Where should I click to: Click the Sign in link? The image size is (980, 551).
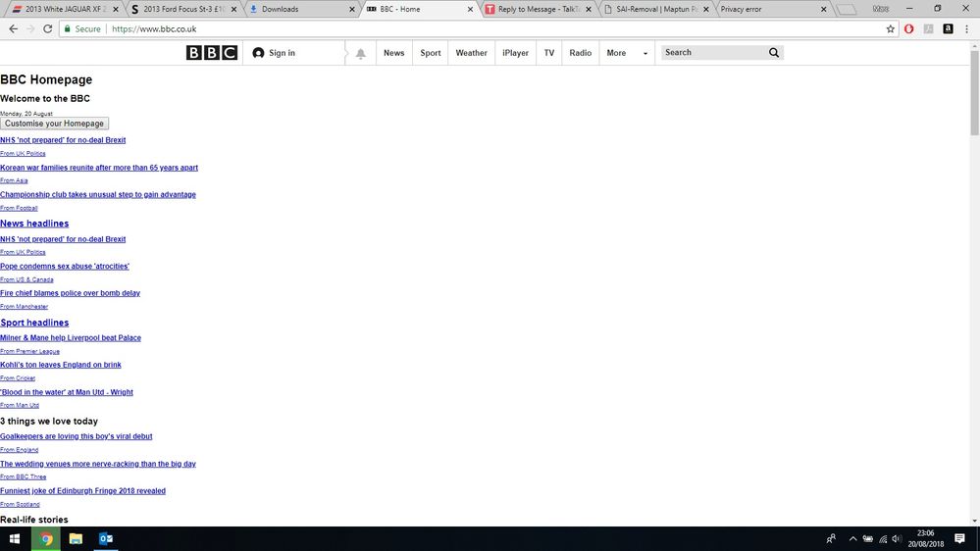(282, 53)
